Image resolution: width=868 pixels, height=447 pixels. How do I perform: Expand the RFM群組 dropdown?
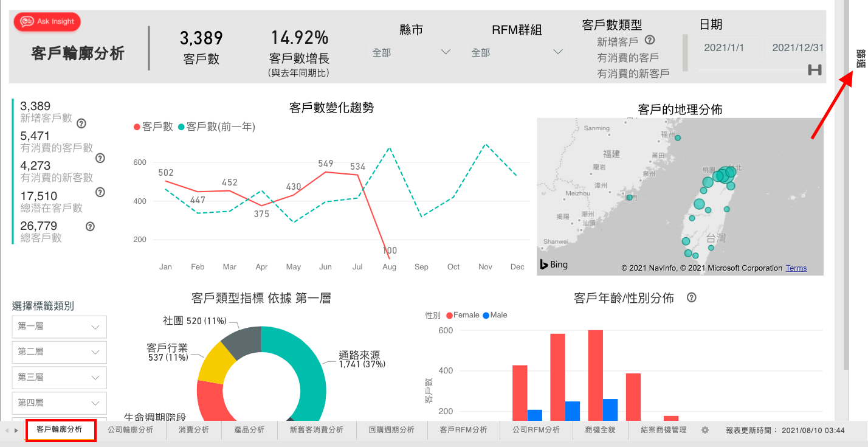point(517,53)
